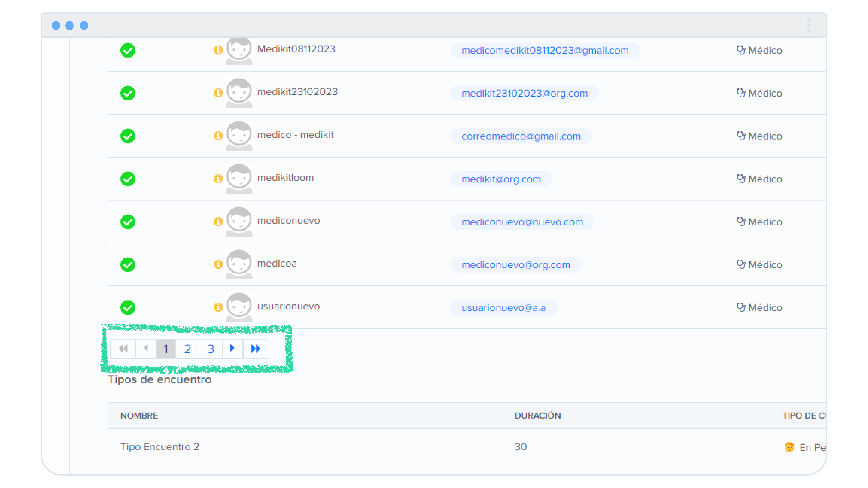Click the avatar image of usuarionuevo
This screenshot has height=488, width=868.
coord(239,307)
